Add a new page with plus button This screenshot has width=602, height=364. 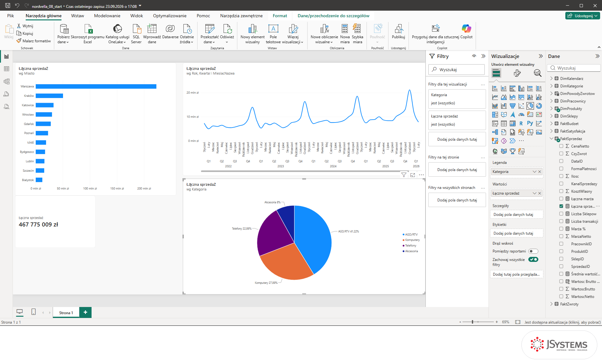pyautogui.click(x=85, y=312)
